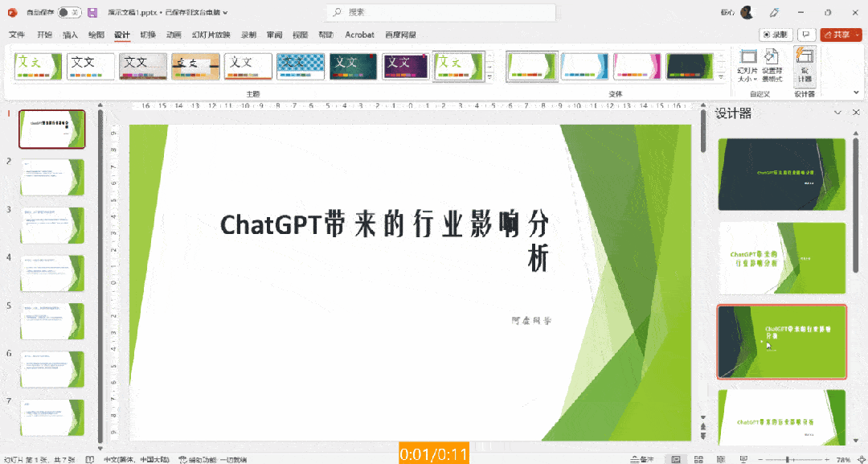Expand the themes gallery more arrow
The height and width of the screenshot is (464, 868).
(x=490, y=77)
